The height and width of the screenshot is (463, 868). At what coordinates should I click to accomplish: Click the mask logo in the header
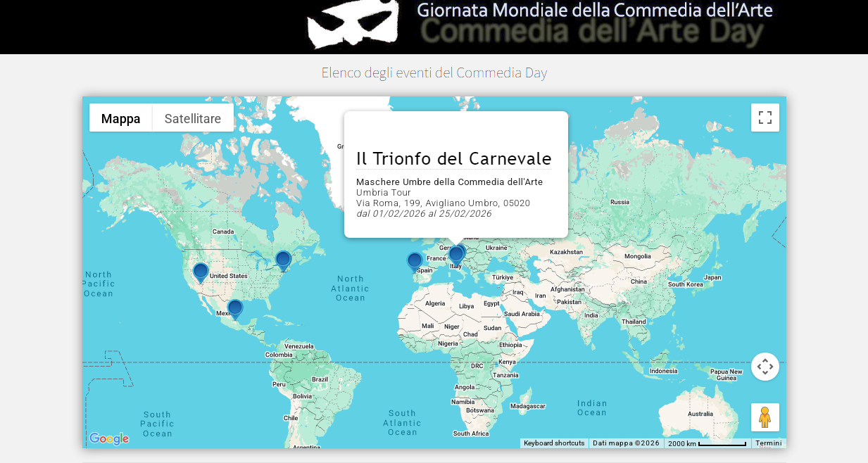pos(352,25)
